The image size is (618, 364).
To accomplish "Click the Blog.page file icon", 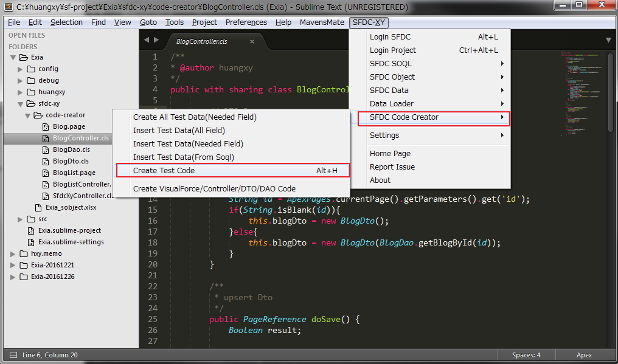I will [46, 127].
